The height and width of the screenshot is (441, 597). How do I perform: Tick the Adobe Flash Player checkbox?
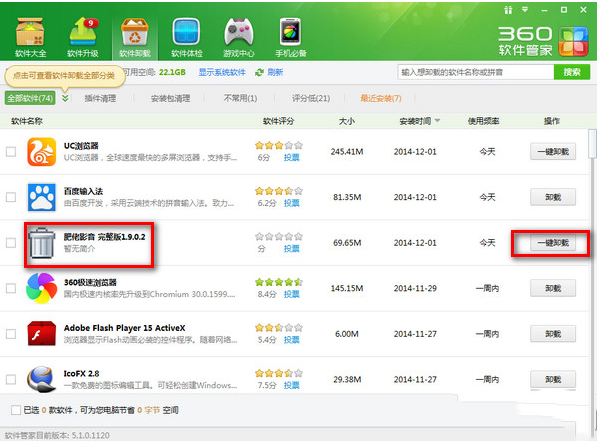(11, 334)
